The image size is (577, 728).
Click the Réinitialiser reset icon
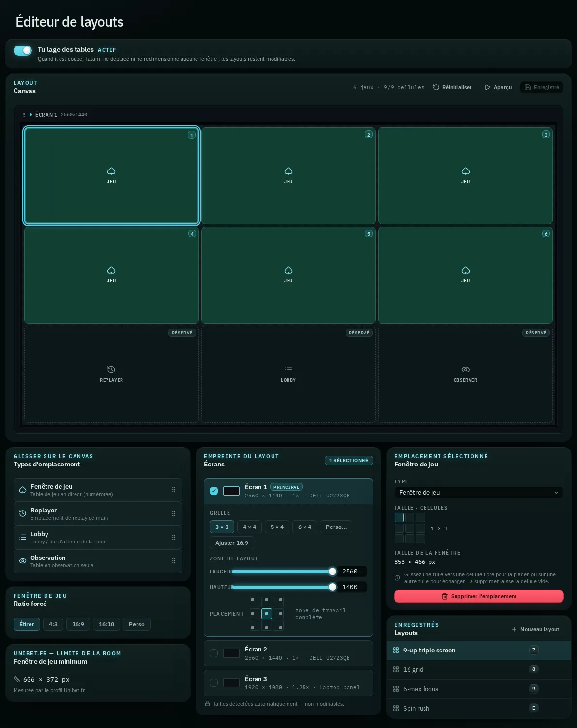436,87
